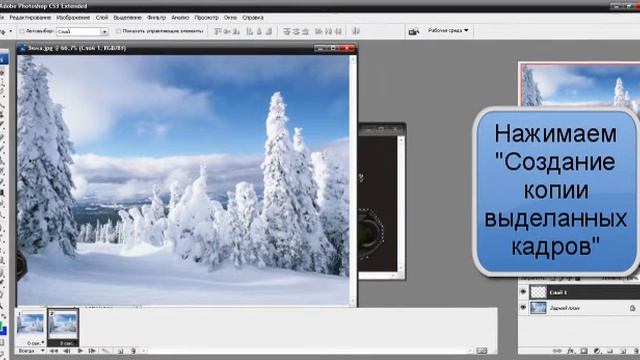The height and width of the screenshot is (360, 640).
Task: Enable "Показать управляющие элементы" checkbox
Action: (118, 31)
